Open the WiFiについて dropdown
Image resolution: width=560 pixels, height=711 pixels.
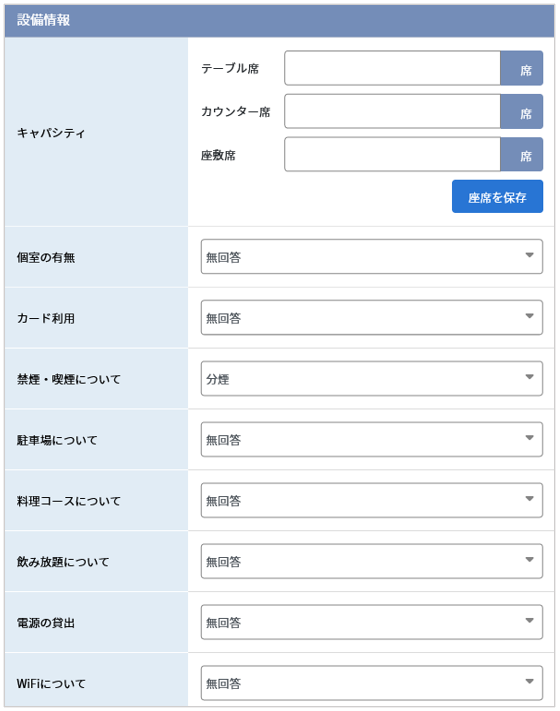[371, 683]
